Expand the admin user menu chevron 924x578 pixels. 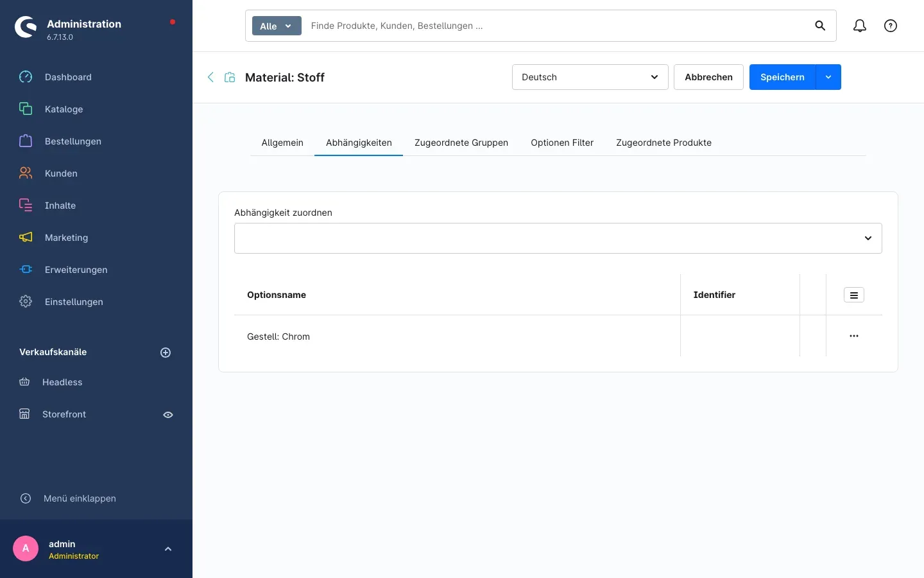click(168, 549)
